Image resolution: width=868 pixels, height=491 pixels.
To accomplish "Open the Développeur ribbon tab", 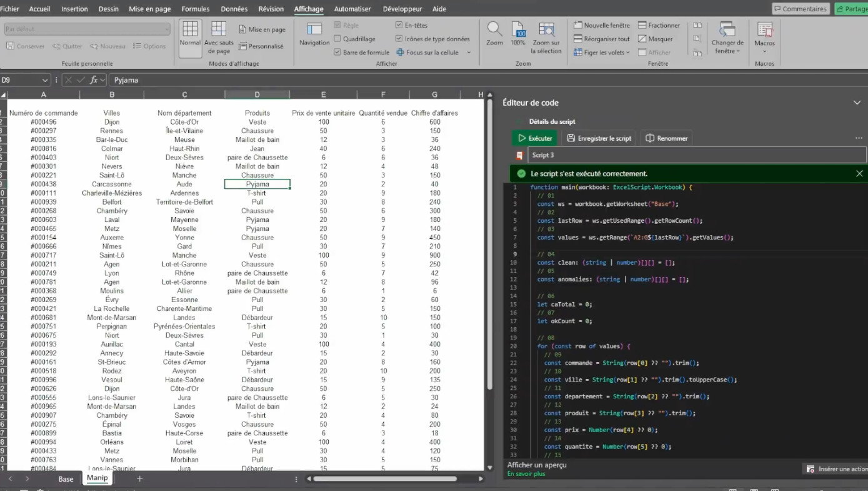I will tap(402, 9).
